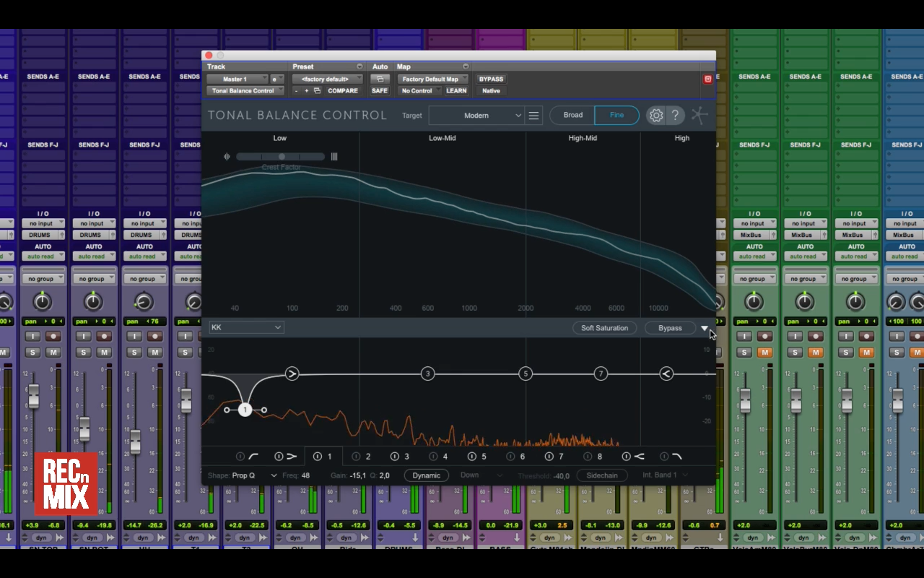Select EQ node 3 on the curve
This screenshot has width=924, height=578.
(428, 374)
